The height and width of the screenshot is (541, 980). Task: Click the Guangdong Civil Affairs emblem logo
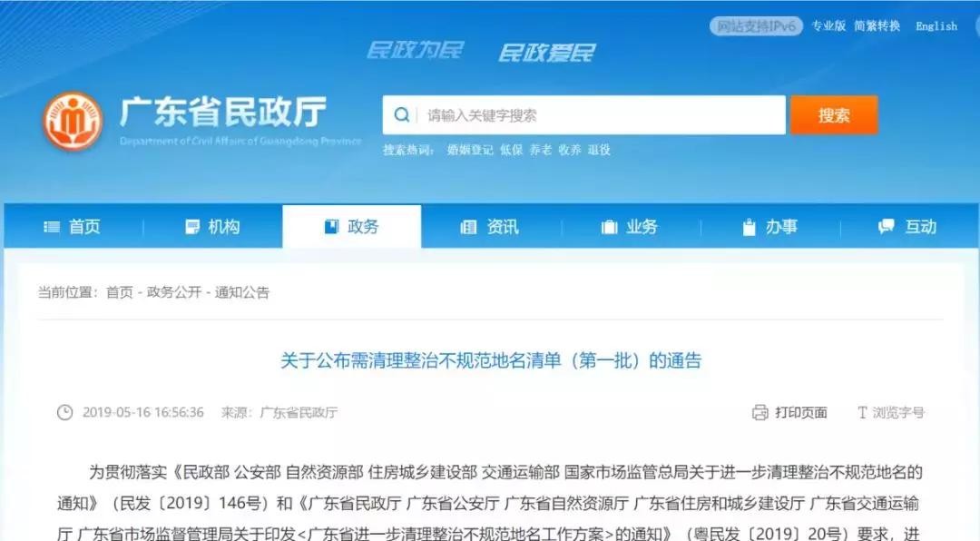73,122
